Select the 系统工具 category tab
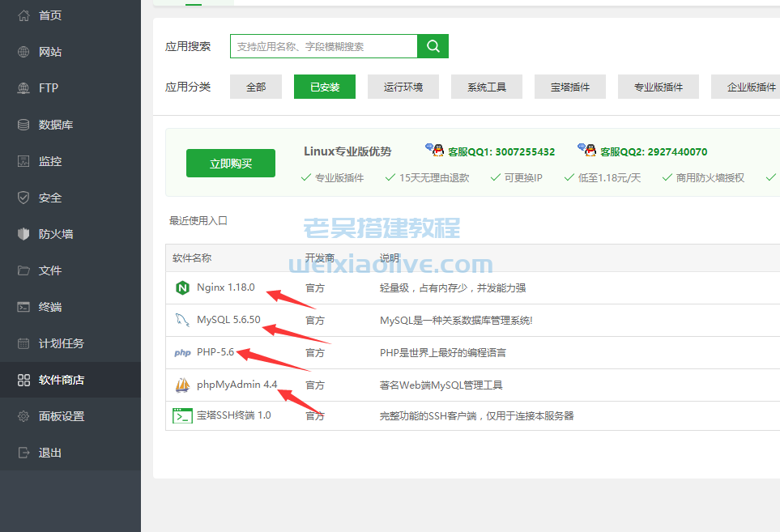 pos(487,87)
